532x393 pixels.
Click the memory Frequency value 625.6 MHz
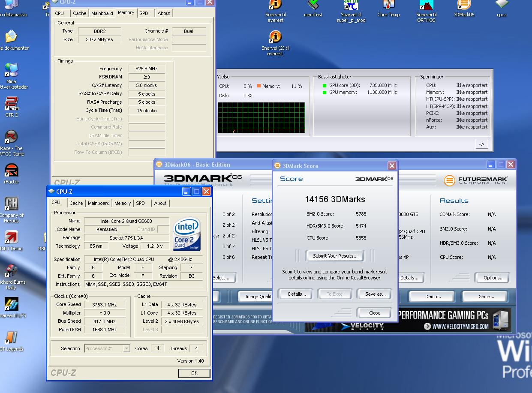pyautogui.click(x=146, y=69)
